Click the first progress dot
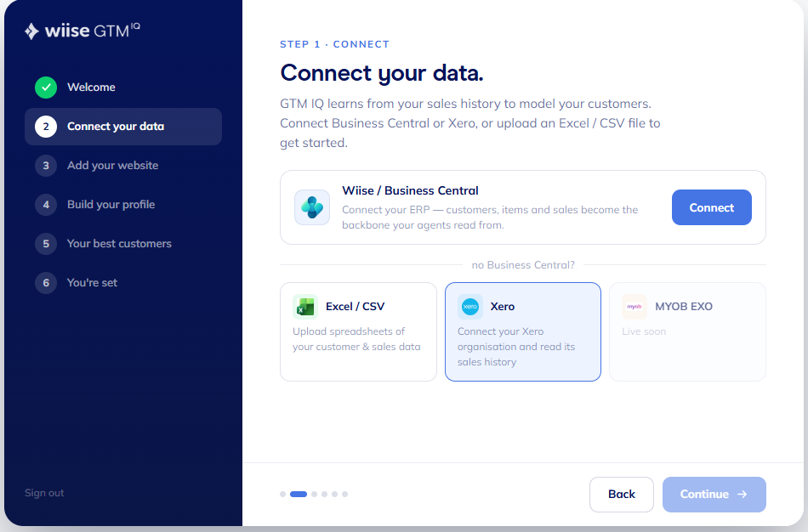This screenshot has width=808, height=532. pos(282,495)
